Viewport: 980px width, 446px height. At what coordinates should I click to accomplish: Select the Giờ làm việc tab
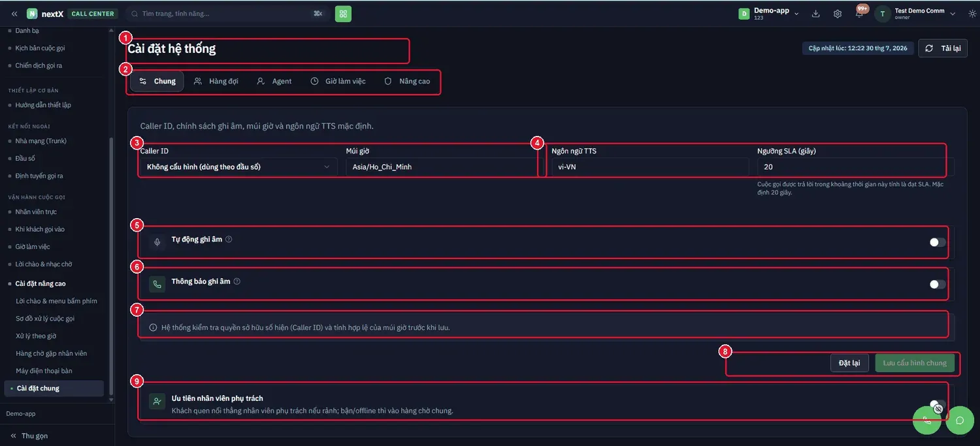[x=338, y=81]
